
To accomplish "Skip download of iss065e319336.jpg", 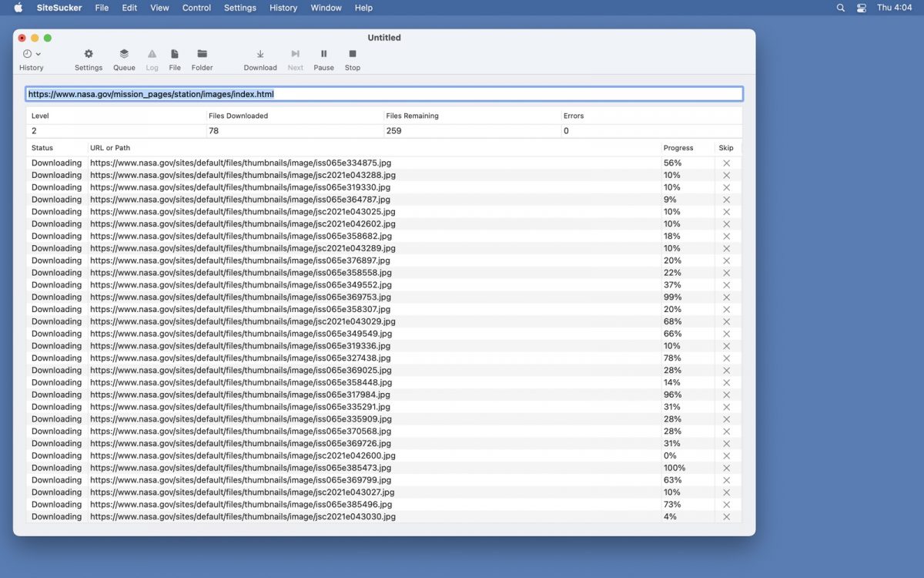I will pos(726,346).
